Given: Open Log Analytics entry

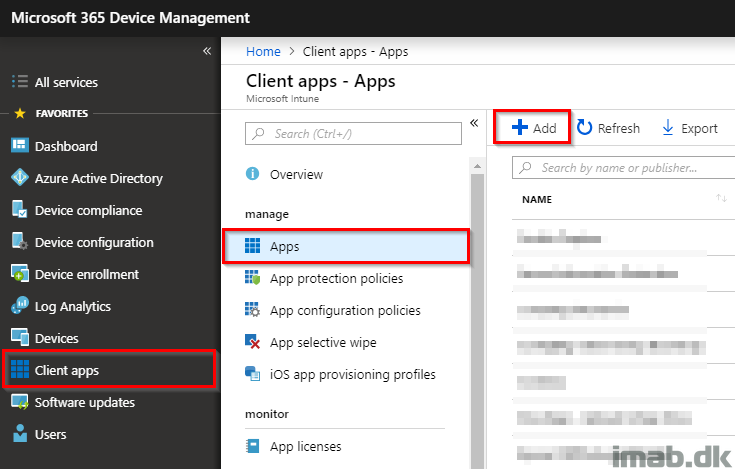Looking at the screenshot, I should click(73, 306).
